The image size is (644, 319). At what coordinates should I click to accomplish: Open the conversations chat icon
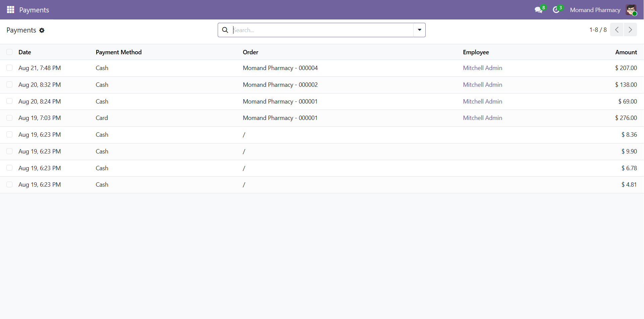(x=538, y=10)
